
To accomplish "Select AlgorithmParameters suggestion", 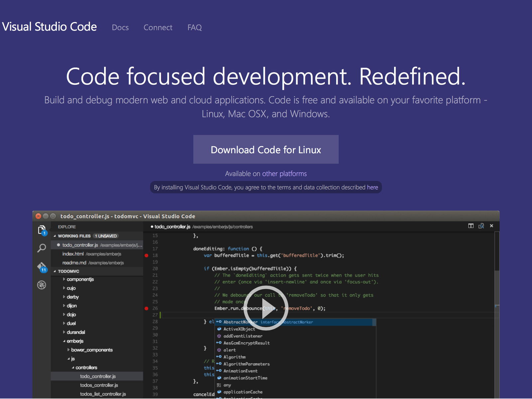I will pyautogui.click(x=296, y=364).
